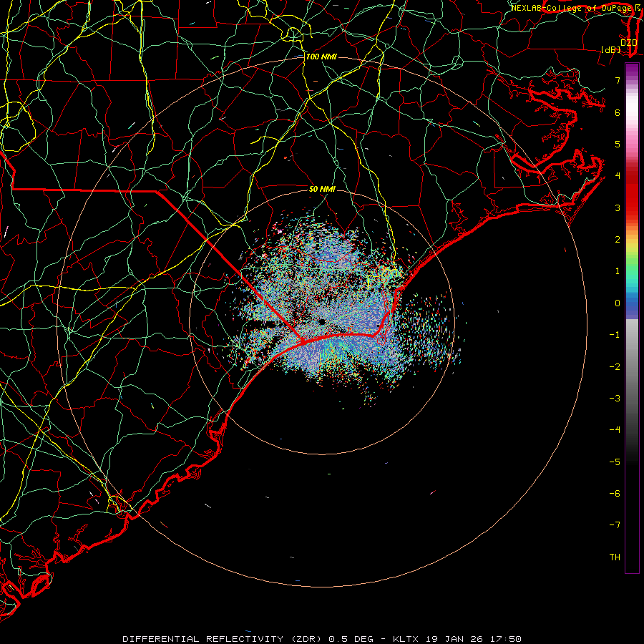Click the -6 value on the color scale

coord(615,494)
